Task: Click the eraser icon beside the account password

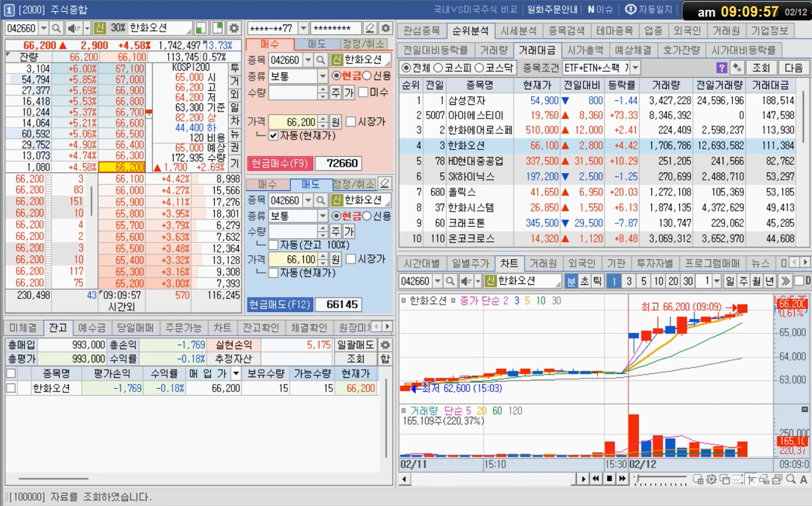Action: [x=369, y=28]
